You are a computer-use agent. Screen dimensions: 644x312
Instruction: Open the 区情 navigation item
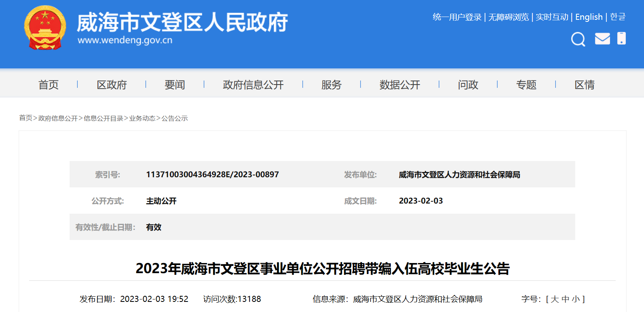pos(585,85)
